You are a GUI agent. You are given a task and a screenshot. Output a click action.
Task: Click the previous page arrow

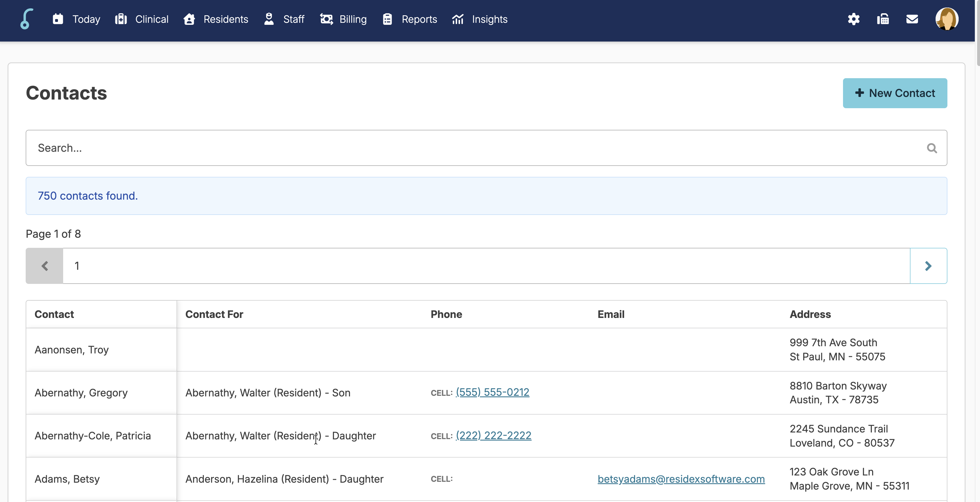(44, 266)
